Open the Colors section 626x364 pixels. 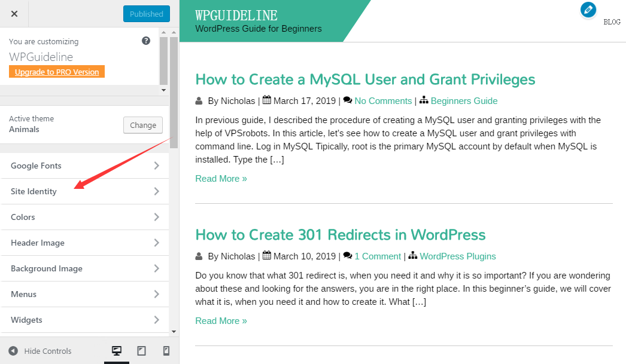click(84, 218)
